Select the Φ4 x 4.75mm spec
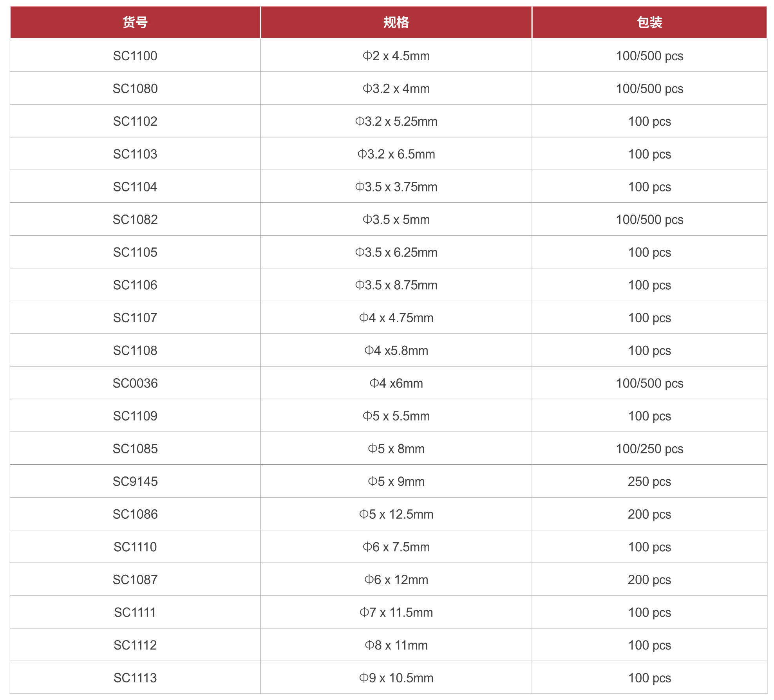 pyautogui.click(x=396, y=318)
